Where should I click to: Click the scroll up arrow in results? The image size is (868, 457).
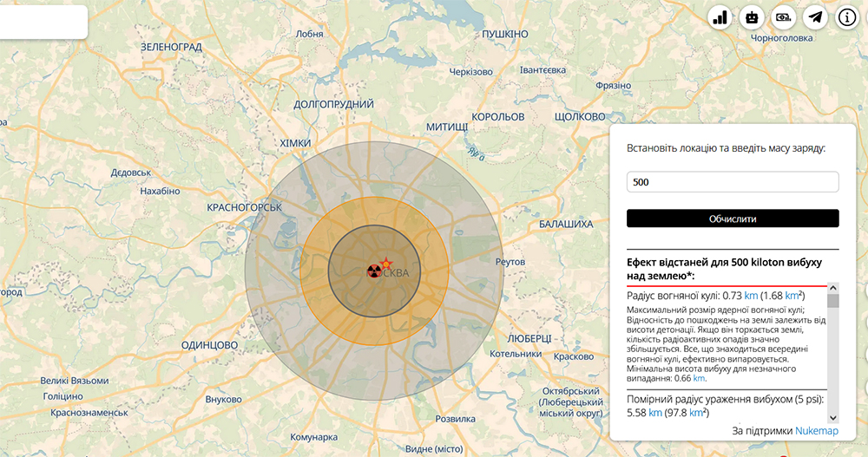point(833,288)
